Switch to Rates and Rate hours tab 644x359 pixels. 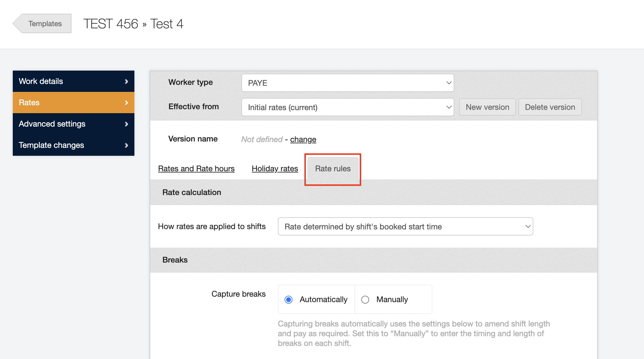196,169
